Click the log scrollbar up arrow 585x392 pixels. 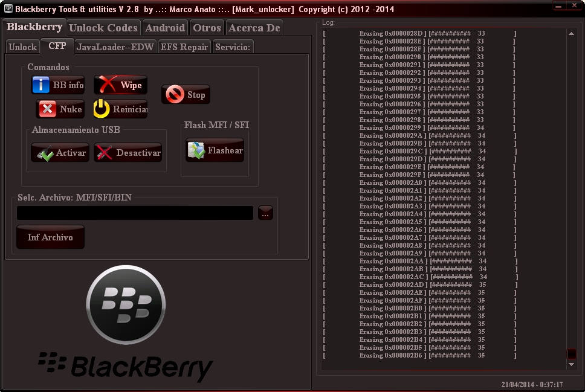pos(571,34)
